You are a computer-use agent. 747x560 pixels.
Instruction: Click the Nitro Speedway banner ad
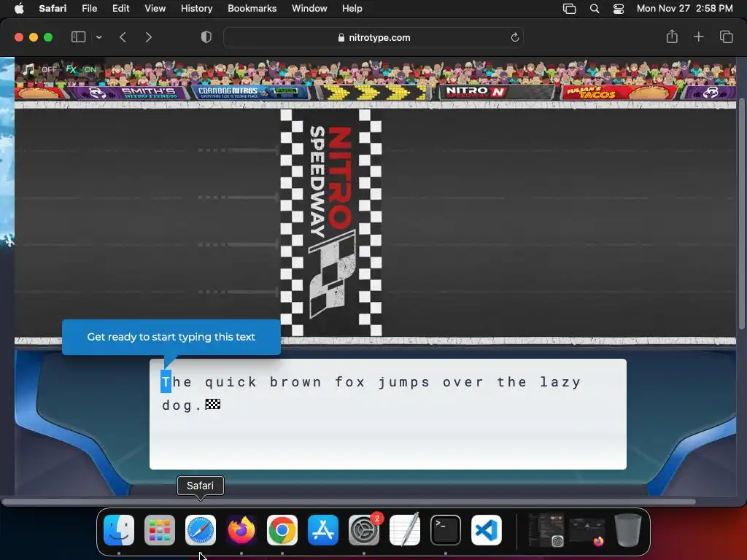496,91
